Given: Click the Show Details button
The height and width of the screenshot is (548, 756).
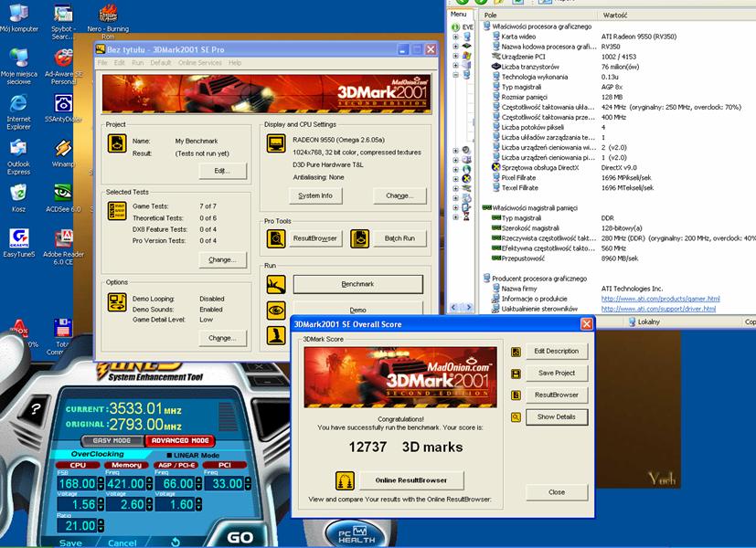Looking at the screenshot, I should 557,417.
